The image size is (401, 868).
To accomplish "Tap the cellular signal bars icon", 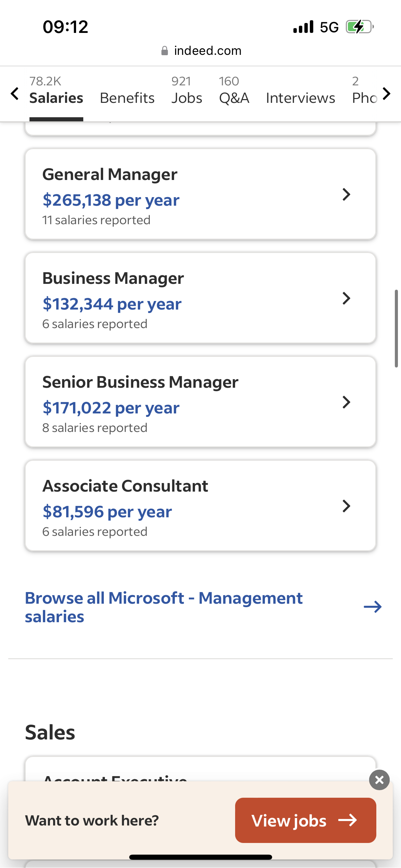I will 303,27.
